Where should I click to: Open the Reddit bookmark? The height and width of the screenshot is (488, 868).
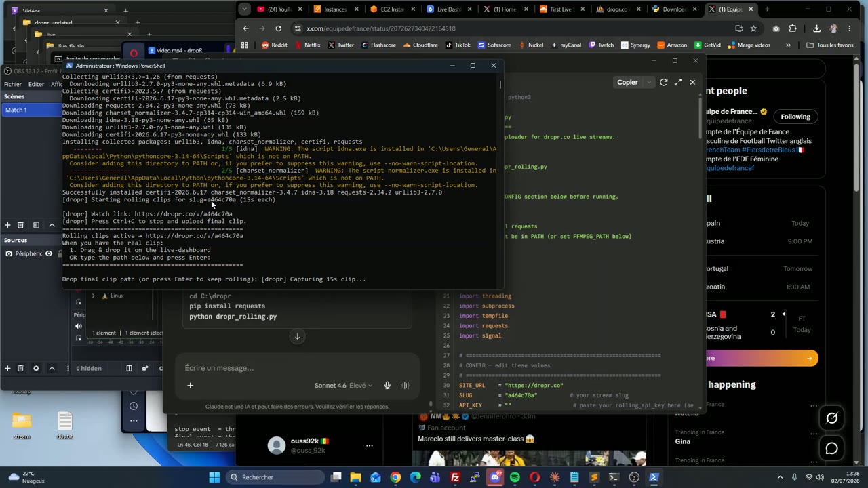point(274,45)
